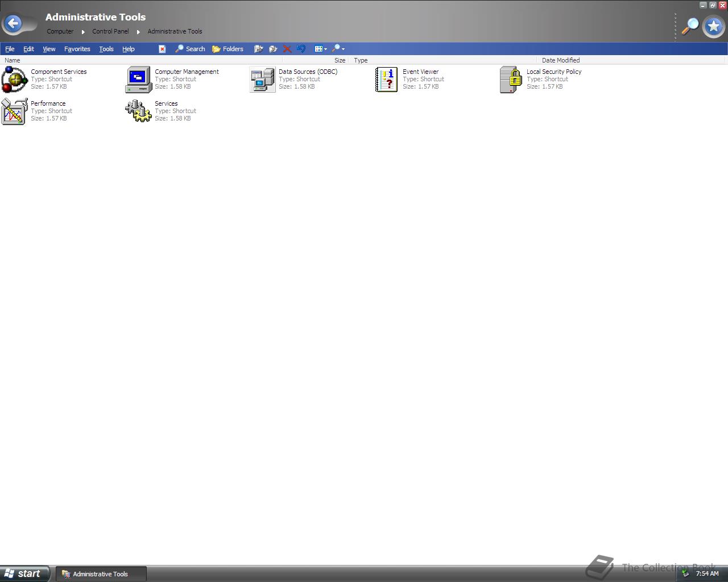The height and width of the screenshot is (582, 728).
Task: Click the Administrative Tools breadcrumb
Action: 175,31
